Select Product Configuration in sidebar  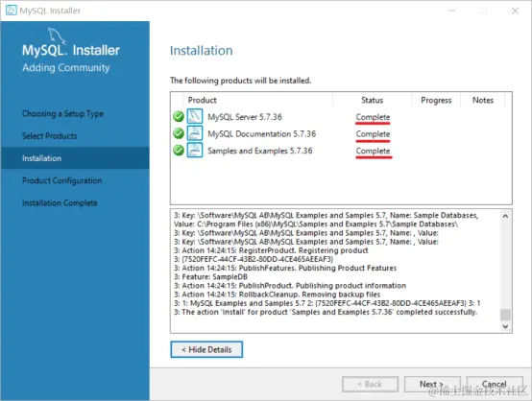(x=62, y=180)
